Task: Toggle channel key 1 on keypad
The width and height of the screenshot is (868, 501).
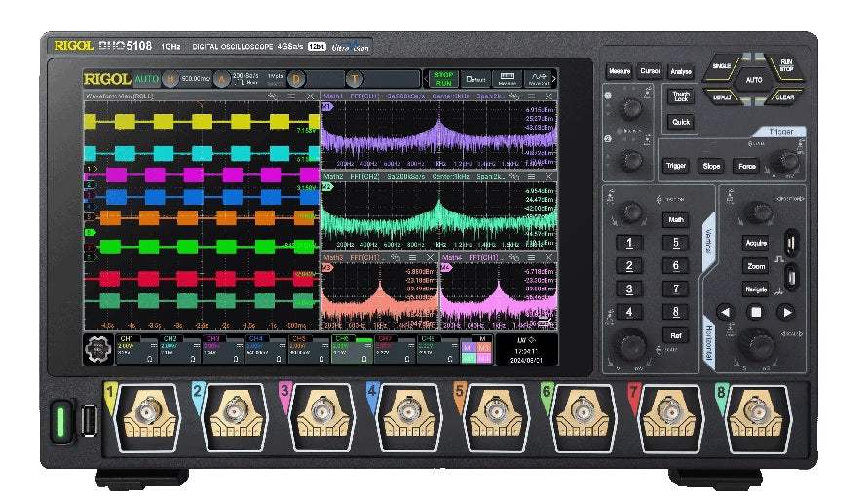Action: pos(629,243)
